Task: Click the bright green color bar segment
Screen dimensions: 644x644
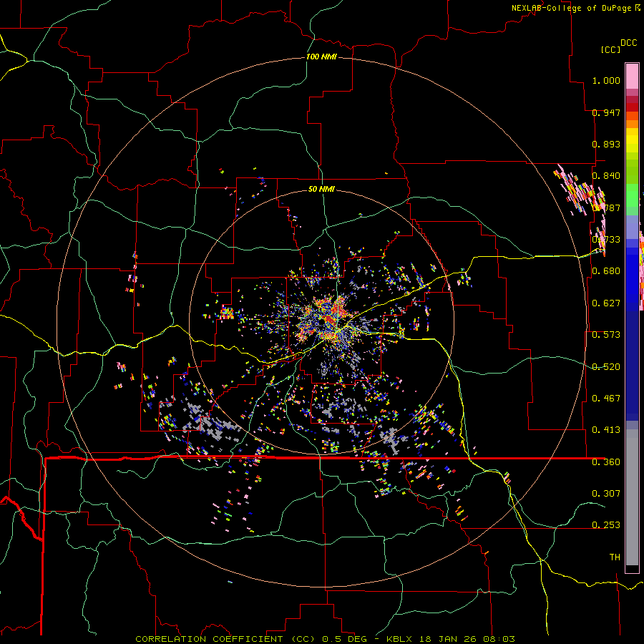Action: tap(632, 195)
